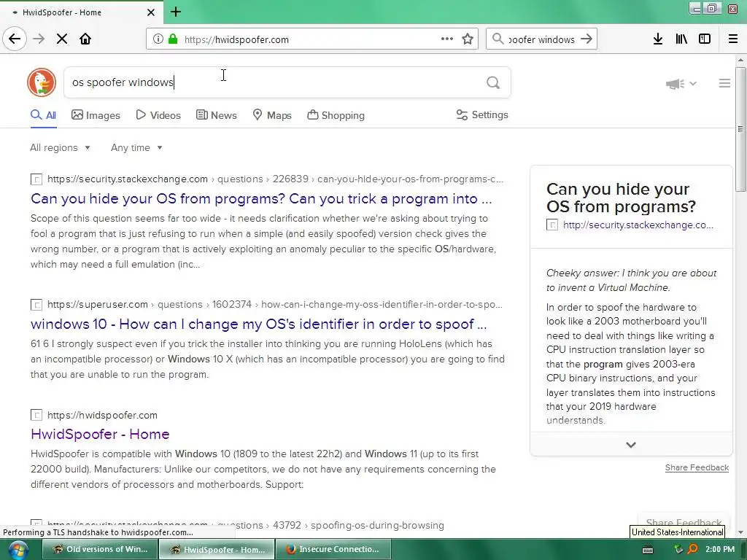Submit Firefox search bar with arrow button
Viewport: 747px width, 560px height.
click(x=587, y=39)
